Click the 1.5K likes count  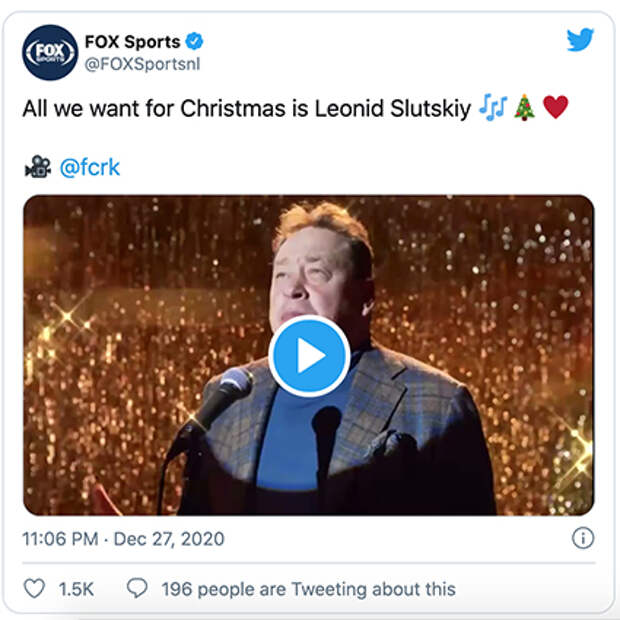(x=76, y=589)
